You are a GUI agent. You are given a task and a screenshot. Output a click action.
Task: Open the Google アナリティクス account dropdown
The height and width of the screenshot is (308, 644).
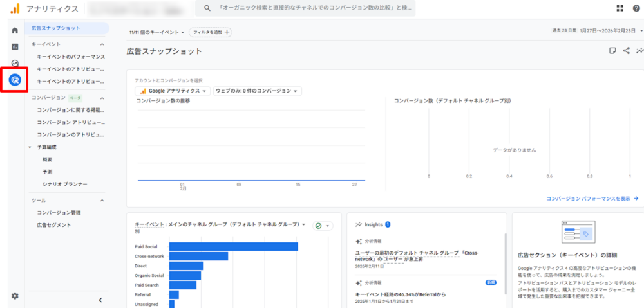[175, 91]
